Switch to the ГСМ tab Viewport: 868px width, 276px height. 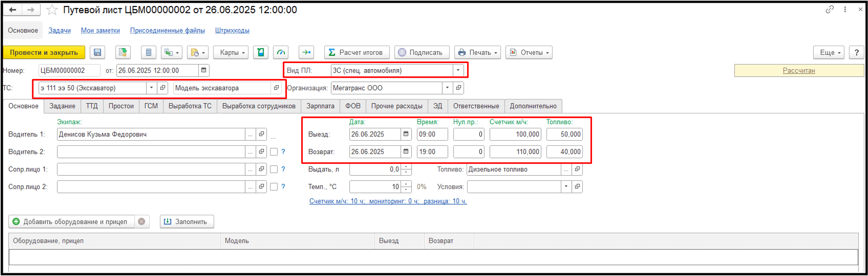pos(151,106)
